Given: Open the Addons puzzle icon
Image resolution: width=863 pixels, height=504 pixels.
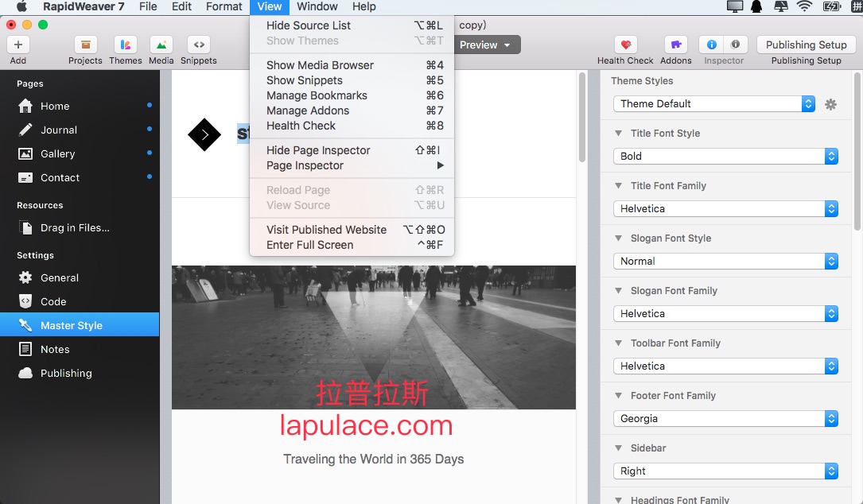Looking at the screenshot, I should (676, 45).
